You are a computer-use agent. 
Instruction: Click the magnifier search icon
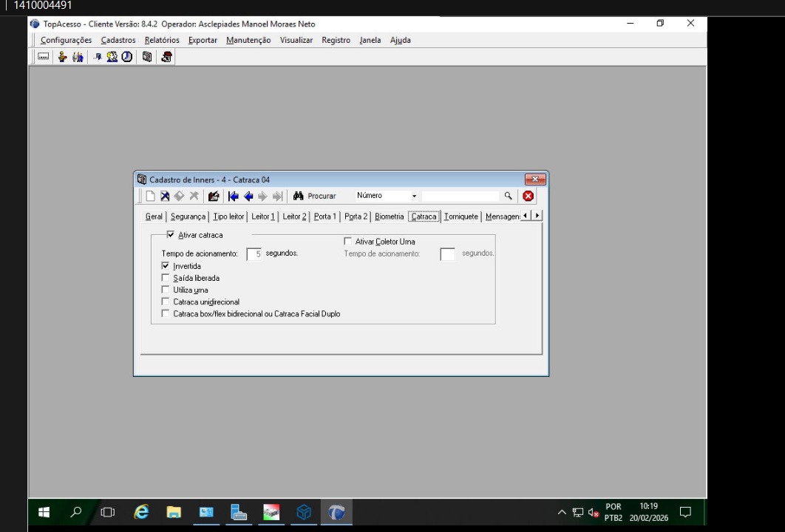508,196
